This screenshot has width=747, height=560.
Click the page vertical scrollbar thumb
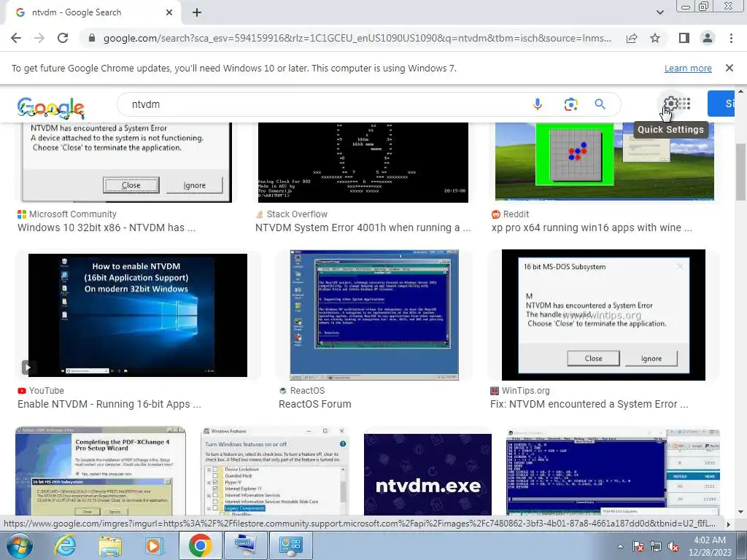740,171
